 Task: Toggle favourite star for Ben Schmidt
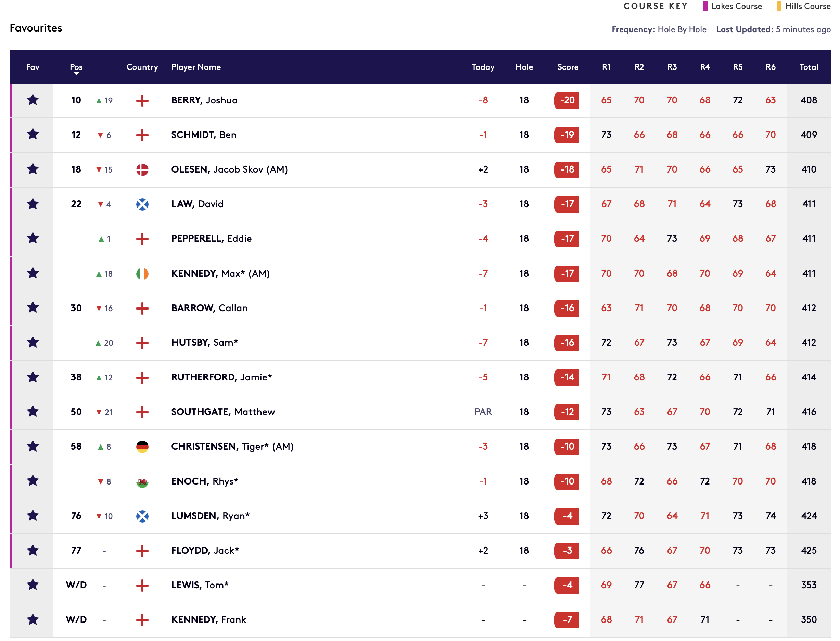click(33, 135)
